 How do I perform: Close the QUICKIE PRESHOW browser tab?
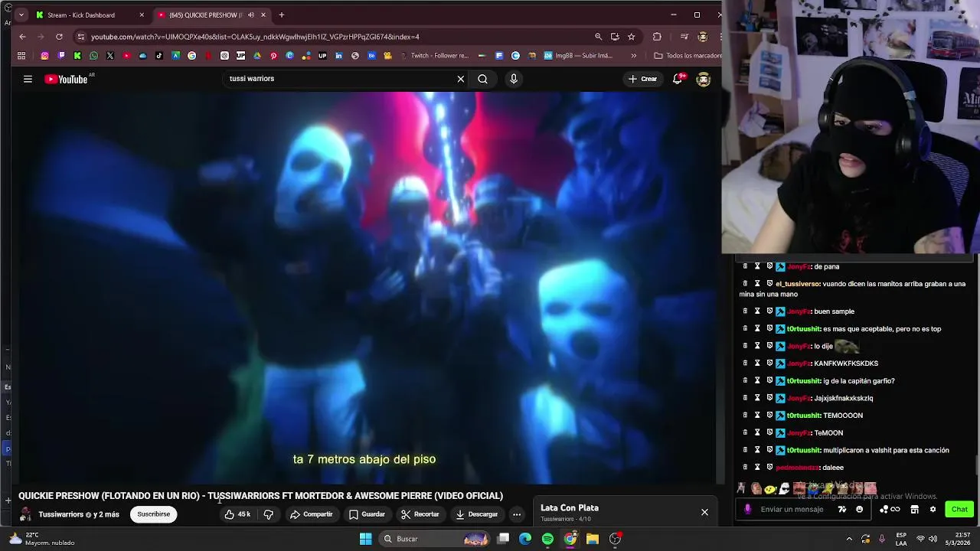[263, 15]
